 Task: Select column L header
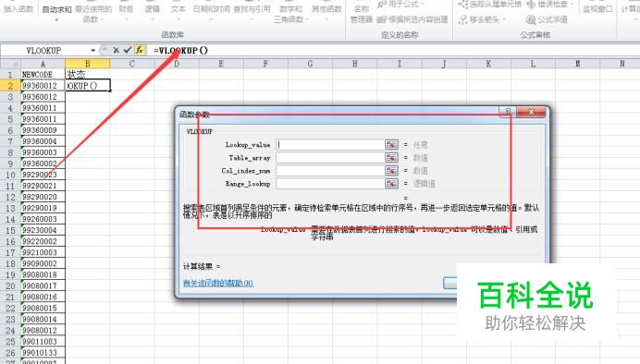pyautogui.click(x=533, y=64)
